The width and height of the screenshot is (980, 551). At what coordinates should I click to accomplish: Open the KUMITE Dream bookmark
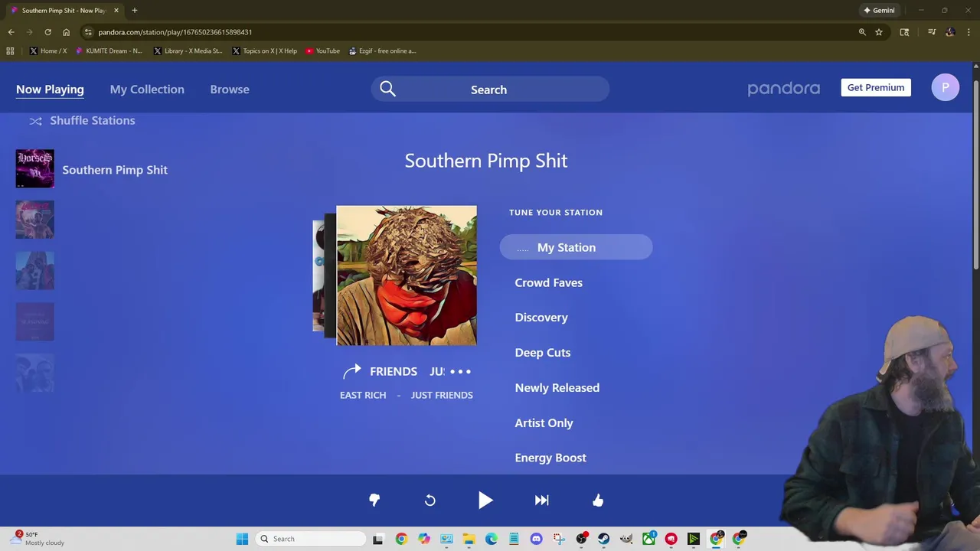point(109,51)
